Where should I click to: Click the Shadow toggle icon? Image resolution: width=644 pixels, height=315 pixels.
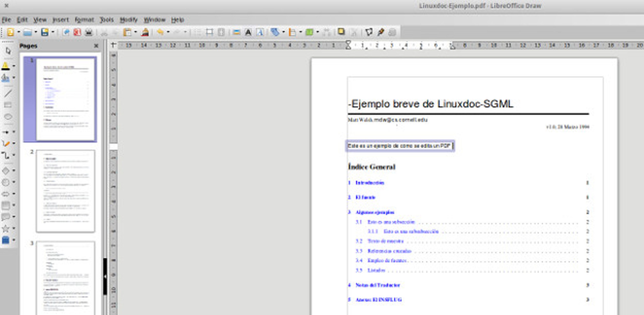(x=341, y=32)
